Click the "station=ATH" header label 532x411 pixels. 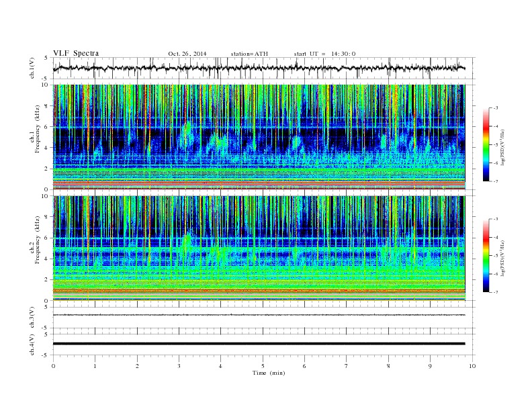pyautogui.click(x=249, y=54)
